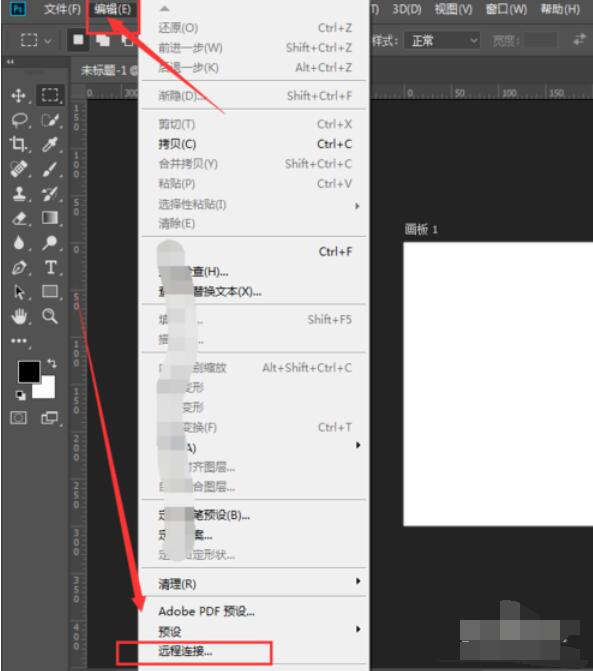This screenshot has width=593, height=671.
Task: Open the 帮助(H) menu
Action: 560,9
